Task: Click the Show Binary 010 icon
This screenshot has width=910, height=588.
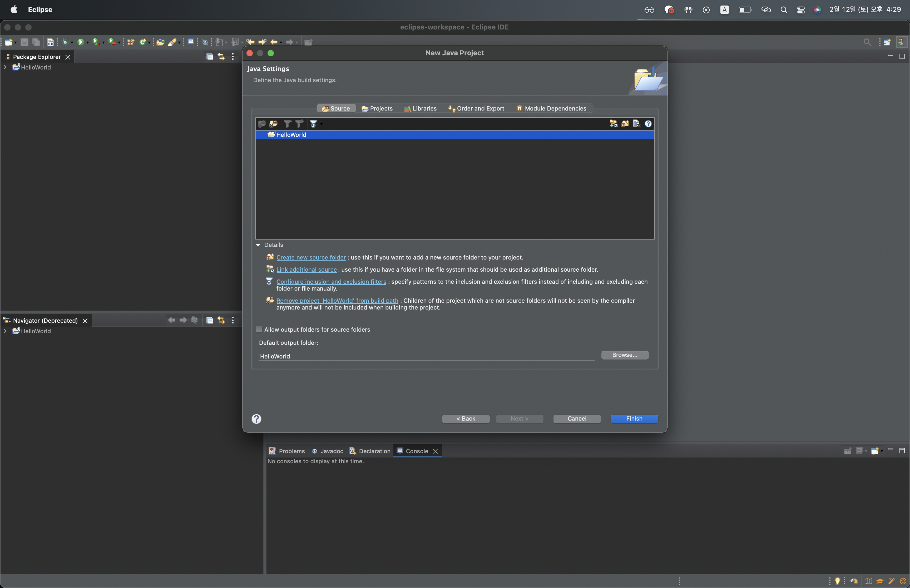Action: pos(50,42)
